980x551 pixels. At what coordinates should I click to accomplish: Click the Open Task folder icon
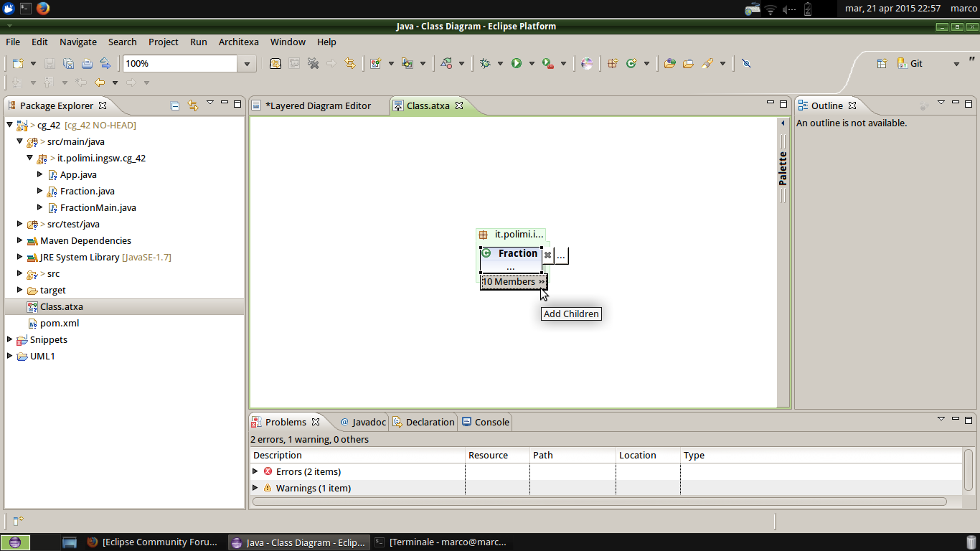click(x=688, y=63)
